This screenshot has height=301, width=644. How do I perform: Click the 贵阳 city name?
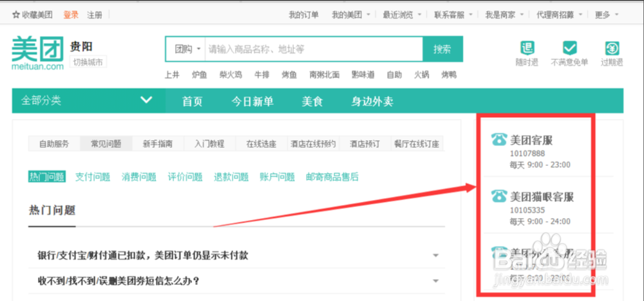pyautogui.click(x=81, y=46)
